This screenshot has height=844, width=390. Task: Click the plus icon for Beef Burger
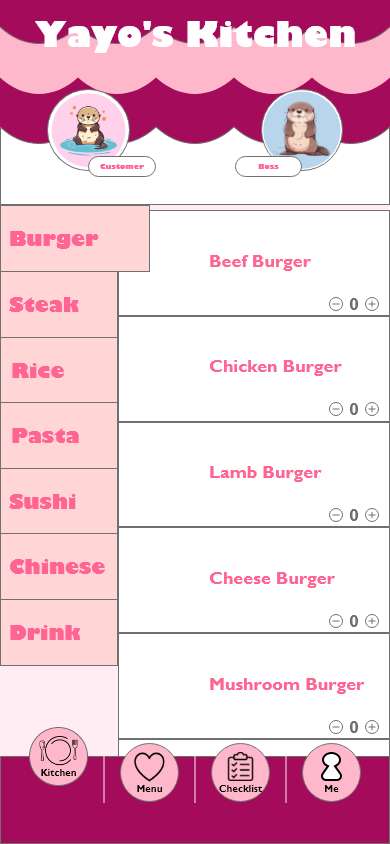372,304
